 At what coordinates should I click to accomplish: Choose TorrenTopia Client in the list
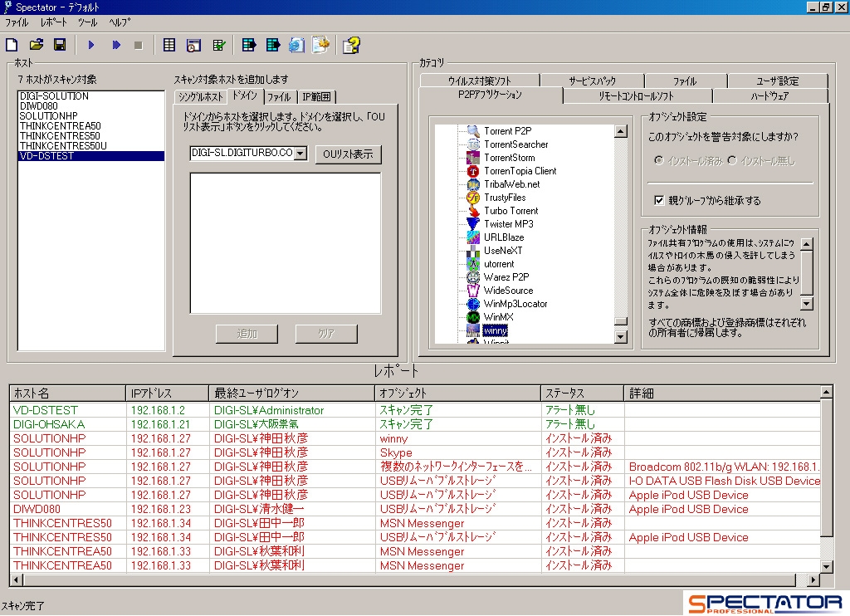pyautogui.click(x=520, y=171)
